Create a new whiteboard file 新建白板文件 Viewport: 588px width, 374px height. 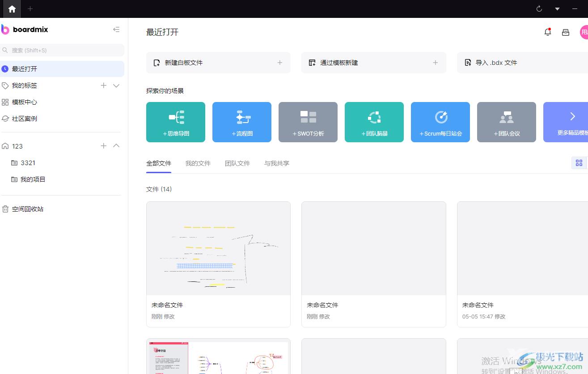218,63
